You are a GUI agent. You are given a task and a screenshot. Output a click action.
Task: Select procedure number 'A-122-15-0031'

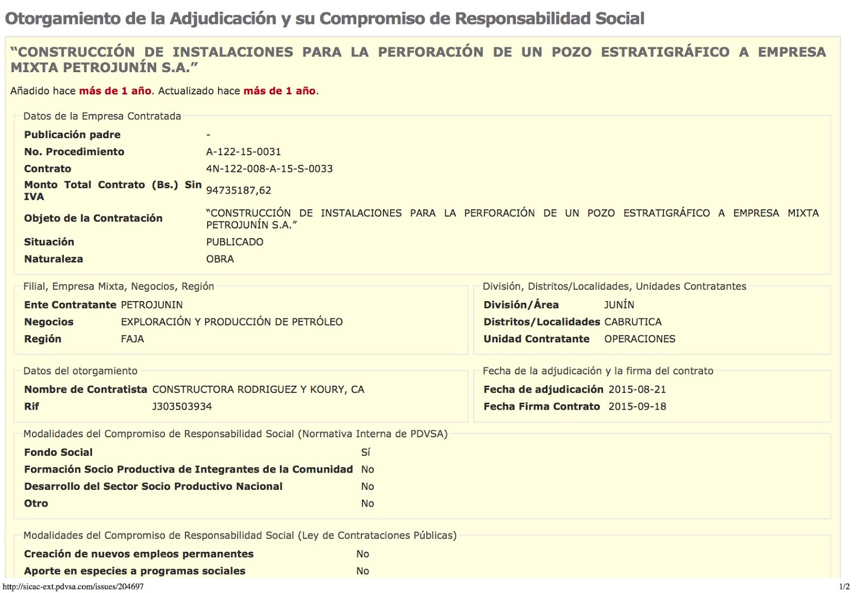(244, 152)
